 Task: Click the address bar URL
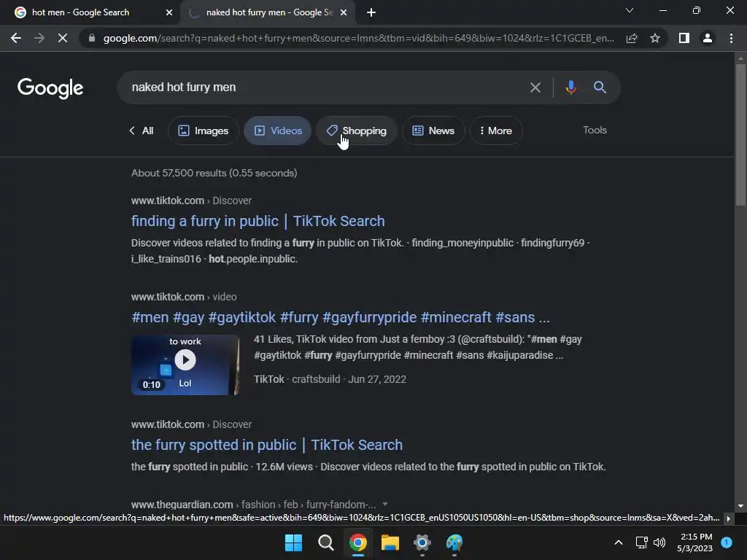click(358, 38)
